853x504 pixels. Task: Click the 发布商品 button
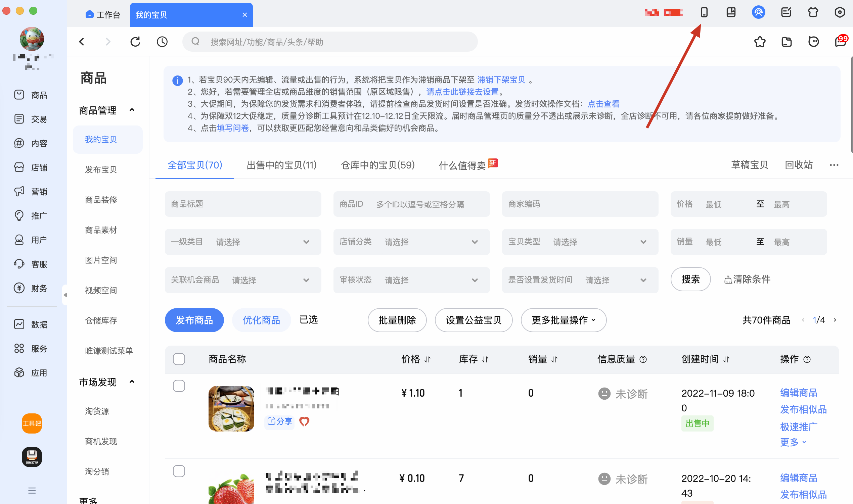pos(194,320)
